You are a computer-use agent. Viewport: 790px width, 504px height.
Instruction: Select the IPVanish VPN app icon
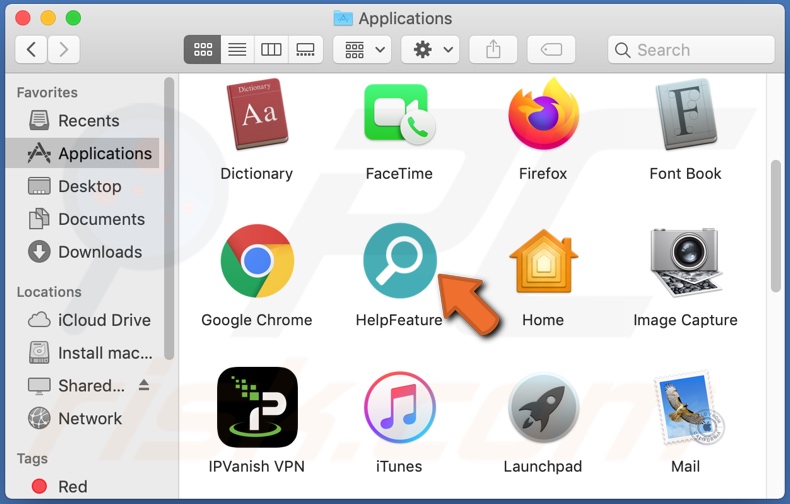(257, 407)
